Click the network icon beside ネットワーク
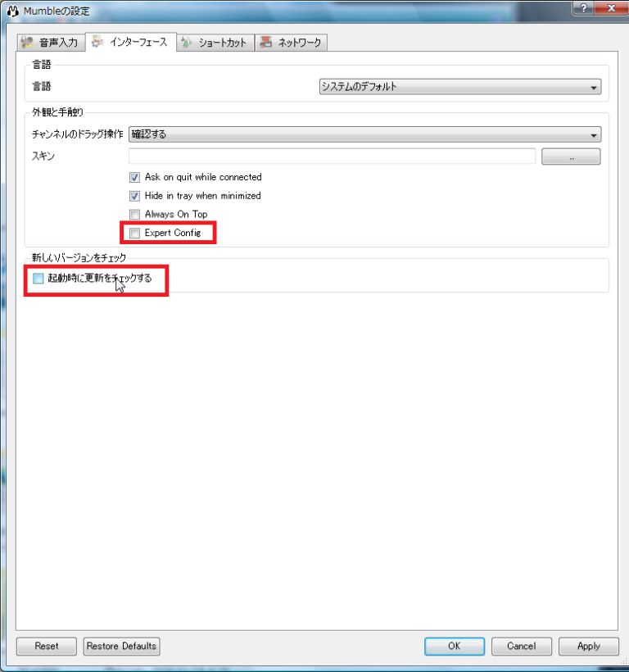The image size is (629, 672). tap(266, 42)
